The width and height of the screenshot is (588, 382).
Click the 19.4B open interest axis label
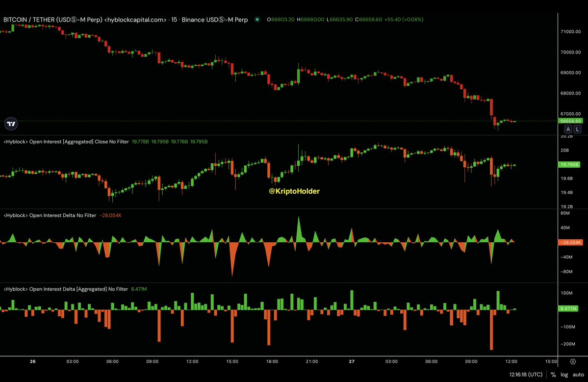[x=566, y=193]
